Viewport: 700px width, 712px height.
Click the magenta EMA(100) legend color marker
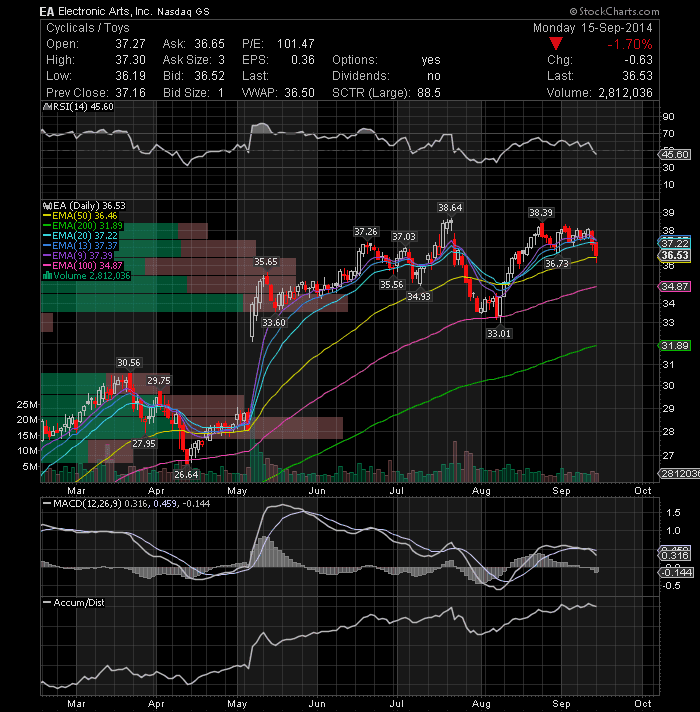point(47,266)
